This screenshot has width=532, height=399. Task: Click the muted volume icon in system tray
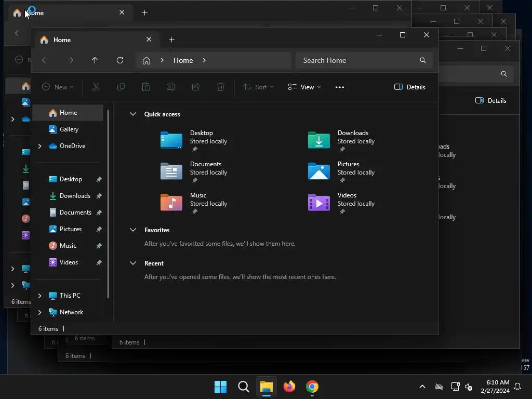469,387
